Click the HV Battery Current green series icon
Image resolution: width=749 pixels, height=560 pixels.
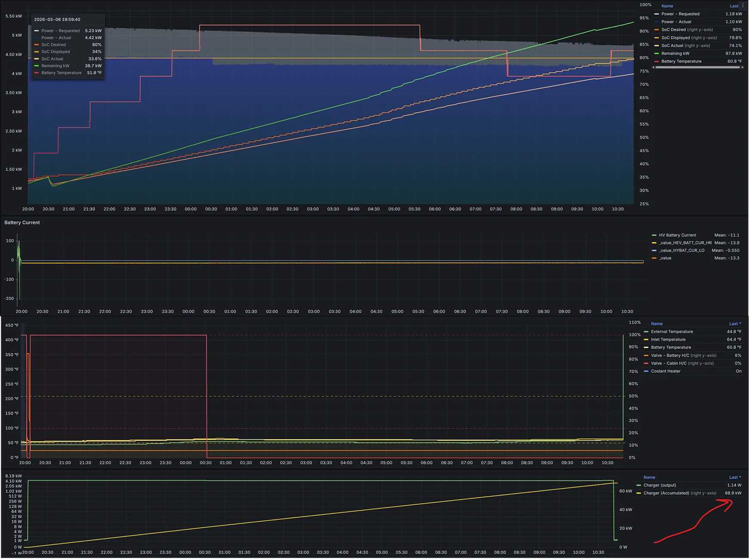point(654,235)
